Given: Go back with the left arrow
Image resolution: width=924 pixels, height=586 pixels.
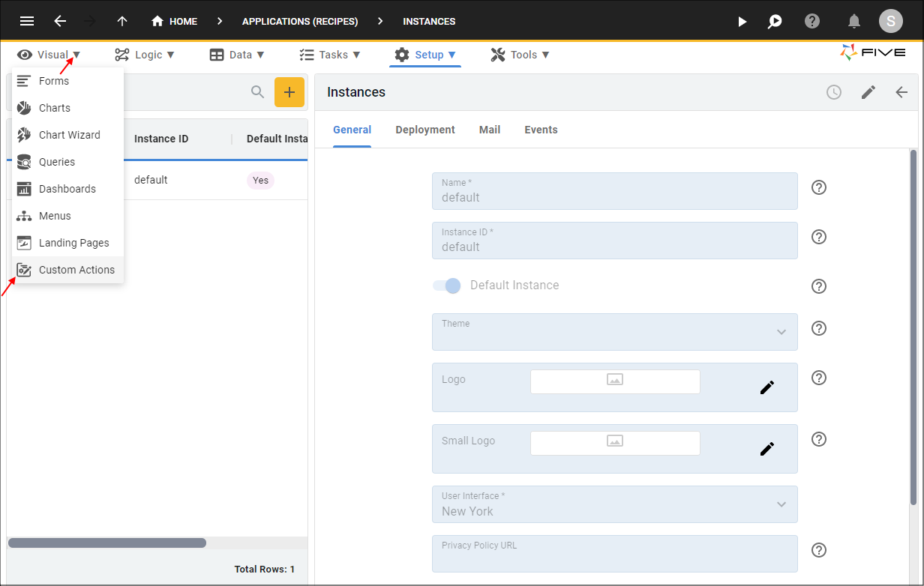Looking at the screenshot, I should tap(60, 21).
